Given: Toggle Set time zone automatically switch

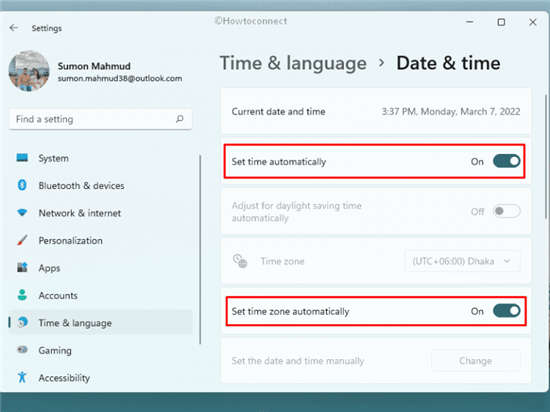Looking at the screenshot, I should [507, 311].
